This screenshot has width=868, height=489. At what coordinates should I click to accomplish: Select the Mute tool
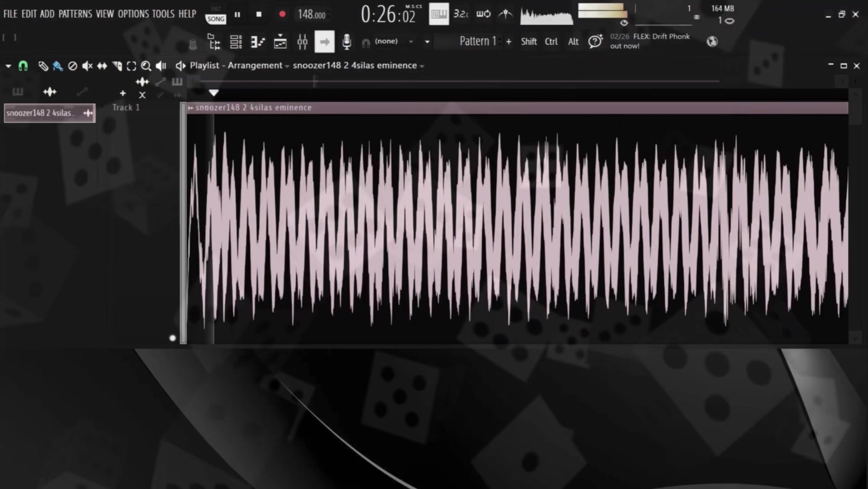(x=87, y=66)
